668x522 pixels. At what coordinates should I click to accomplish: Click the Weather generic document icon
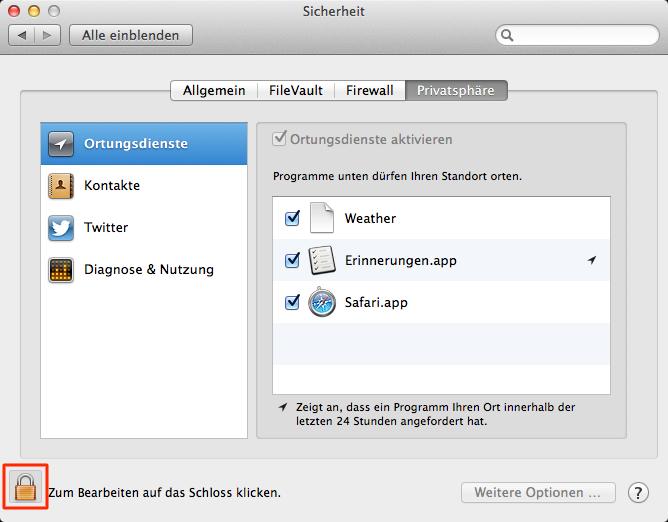[322, 218]
